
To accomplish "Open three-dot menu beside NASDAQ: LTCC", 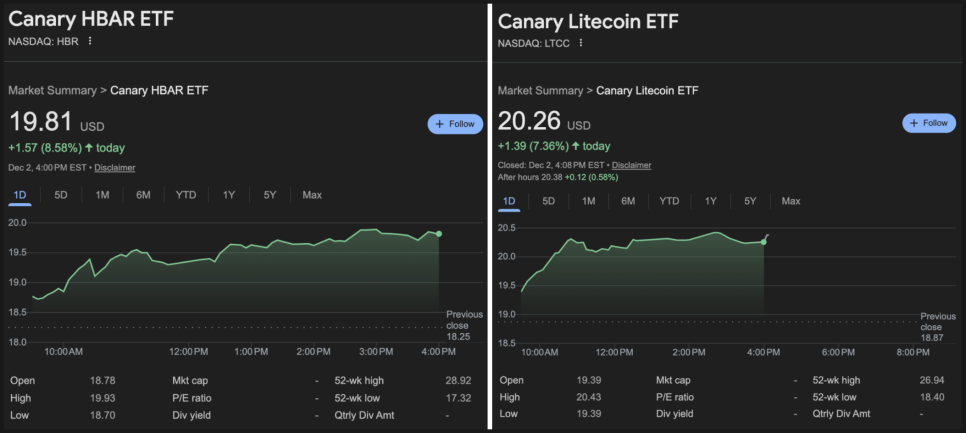I will tap(580, 43).
